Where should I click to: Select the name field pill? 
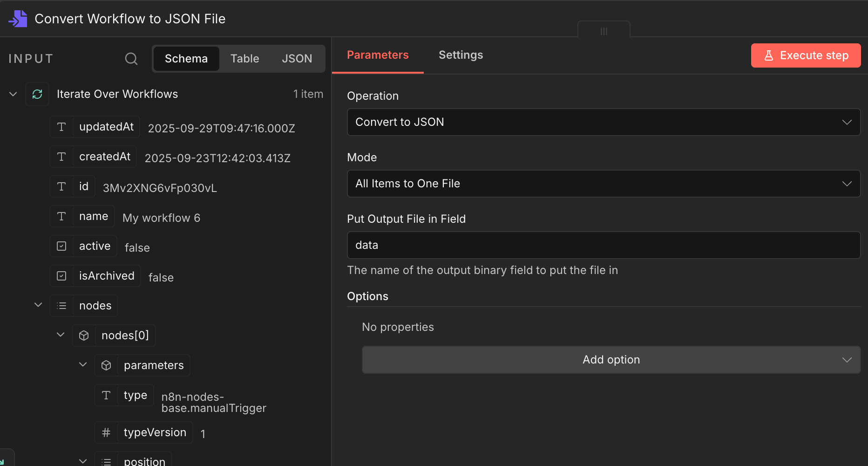82,216
